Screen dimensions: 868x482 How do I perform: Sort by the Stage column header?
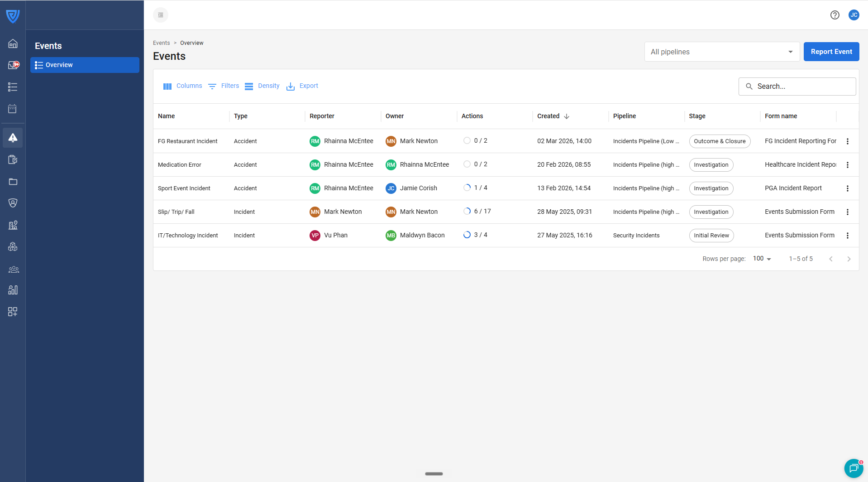697,116
